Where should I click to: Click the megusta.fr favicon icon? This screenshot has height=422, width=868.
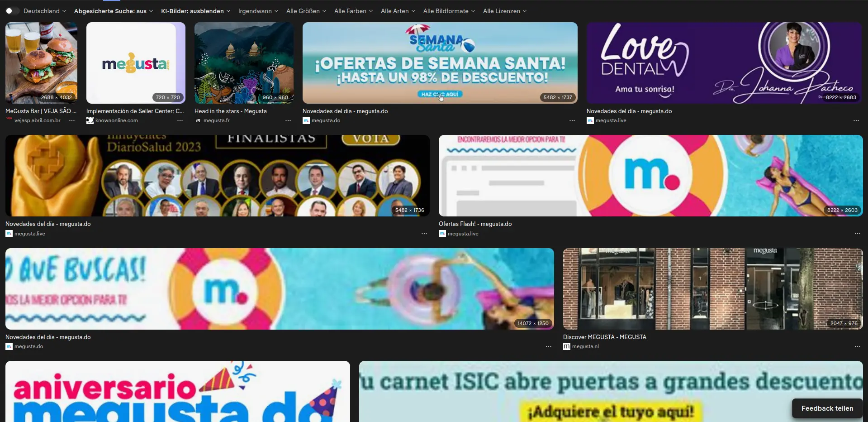click(x=198, y=120)
